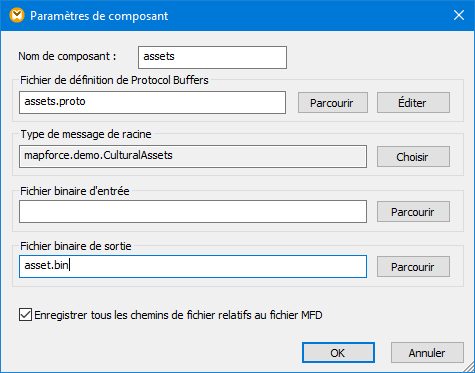Click the Nom de composant label
The width and height of the screenshot is (475, 373).
click(x=67, y=56)
